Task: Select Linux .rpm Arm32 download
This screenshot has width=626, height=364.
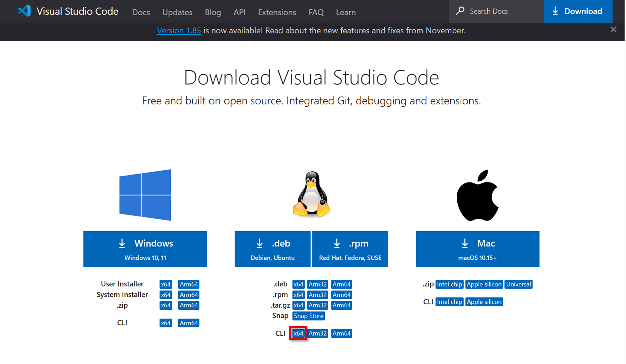Action: 318,295
